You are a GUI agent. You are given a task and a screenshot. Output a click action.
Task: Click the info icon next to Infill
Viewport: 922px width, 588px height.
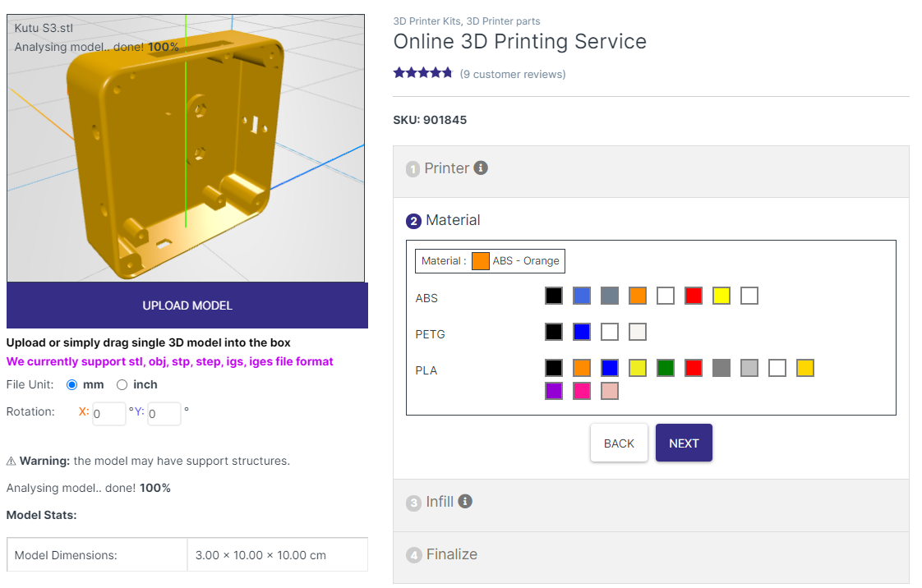pyautogui.click(x=465, y=501)
